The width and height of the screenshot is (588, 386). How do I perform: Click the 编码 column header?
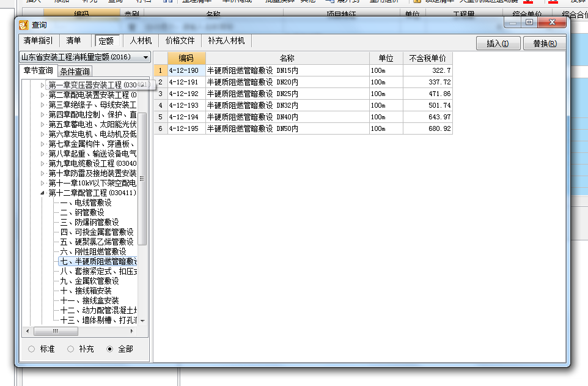coord(186,58)
